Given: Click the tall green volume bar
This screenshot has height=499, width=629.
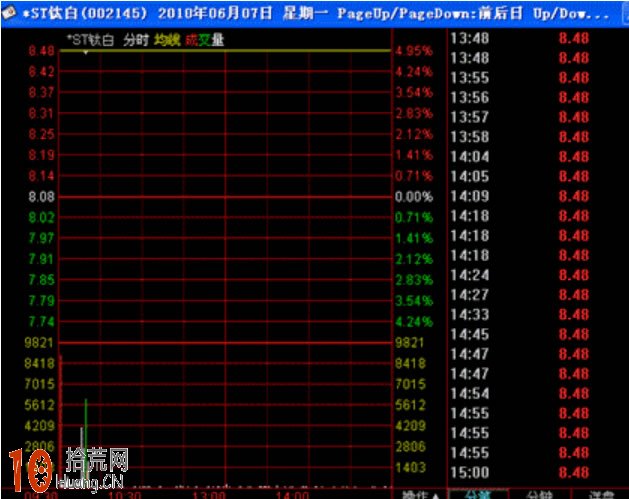Looking at the screenshot, I should 86,439.
